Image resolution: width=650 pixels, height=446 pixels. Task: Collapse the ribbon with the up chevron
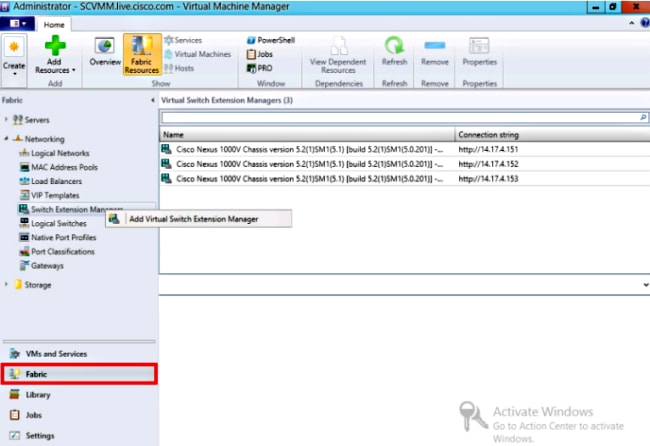pyautogui.click(x=631, y=23)
